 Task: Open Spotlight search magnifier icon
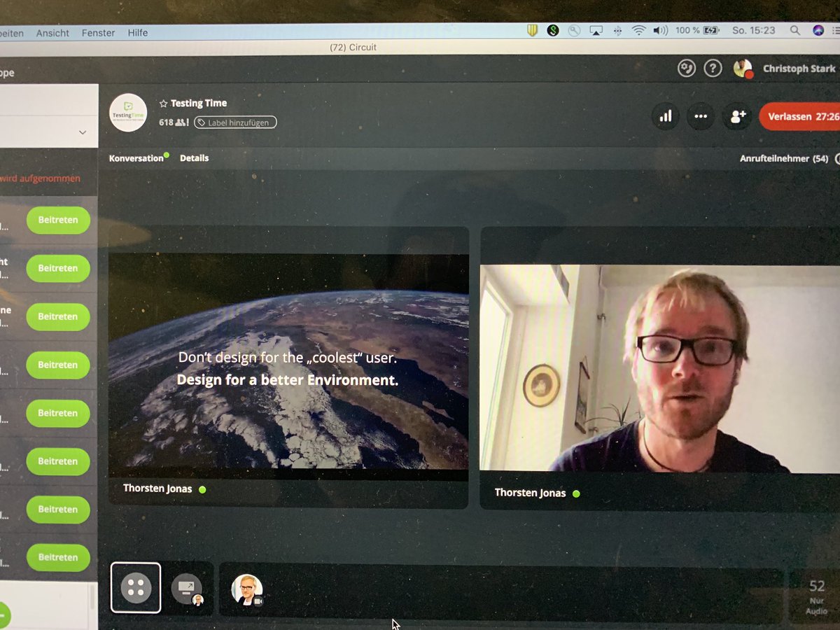(x=794, y=31)
